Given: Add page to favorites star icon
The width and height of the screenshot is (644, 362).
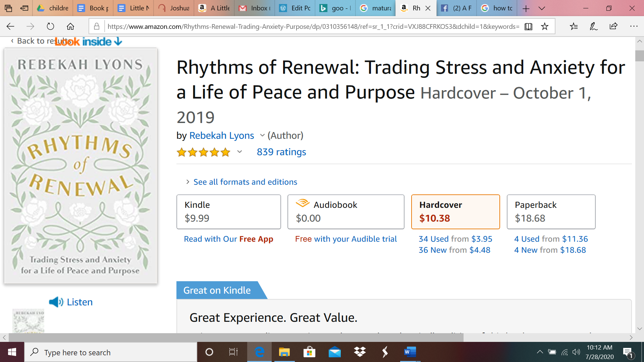Looking at the screenshot, I should click(x=545, y=26).
